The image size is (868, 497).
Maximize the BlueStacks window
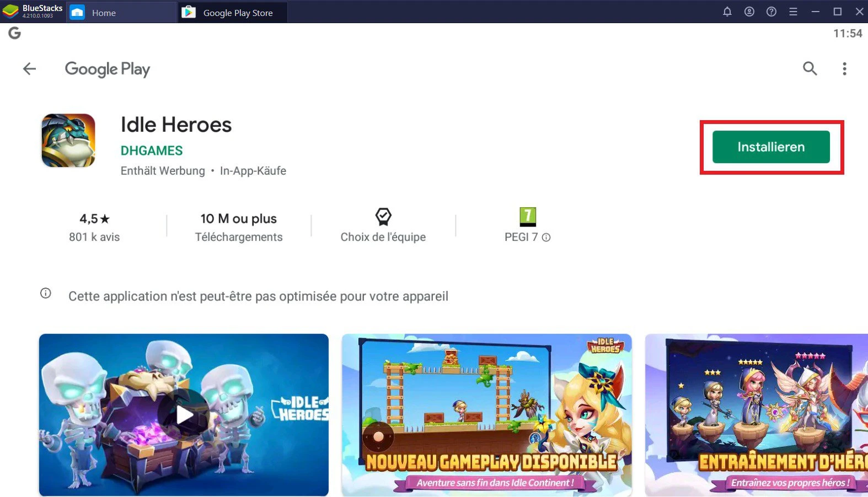[x=838, y=12]
